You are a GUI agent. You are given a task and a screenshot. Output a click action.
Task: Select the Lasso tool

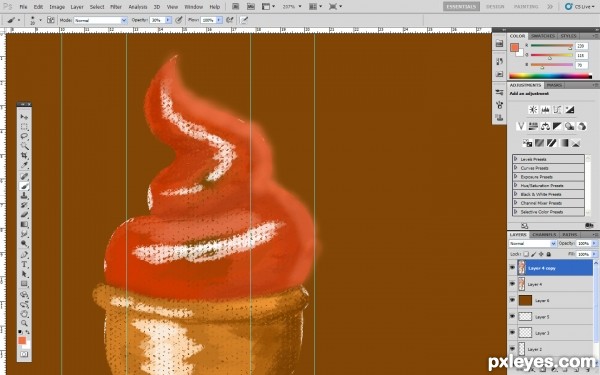pyautogui.click(x=24, y=136)
